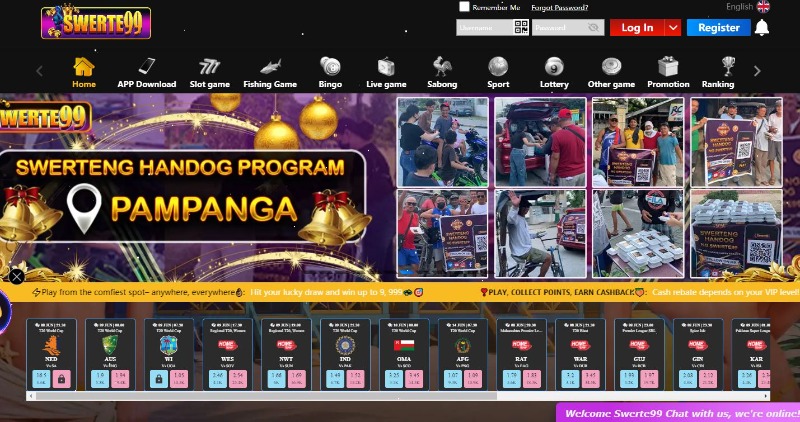
Task: Click the QR code login icon
Action: (x=520, y=28)
